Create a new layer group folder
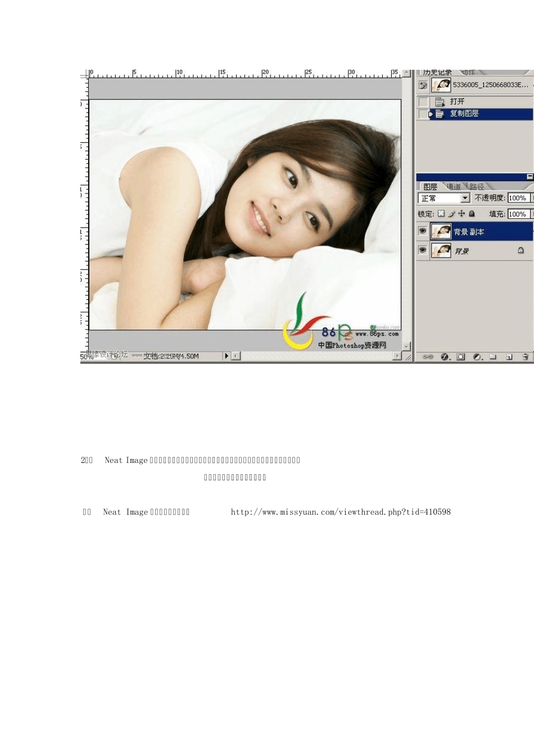This screenshot has width=534, height=756. (493, 357)
